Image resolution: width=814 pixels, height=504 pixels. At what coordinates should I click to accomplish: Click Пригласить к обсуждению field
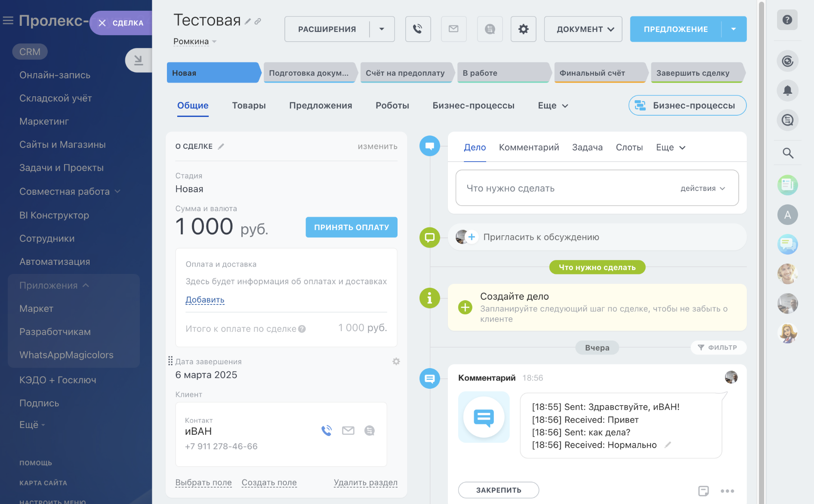(x=597, y=237)
